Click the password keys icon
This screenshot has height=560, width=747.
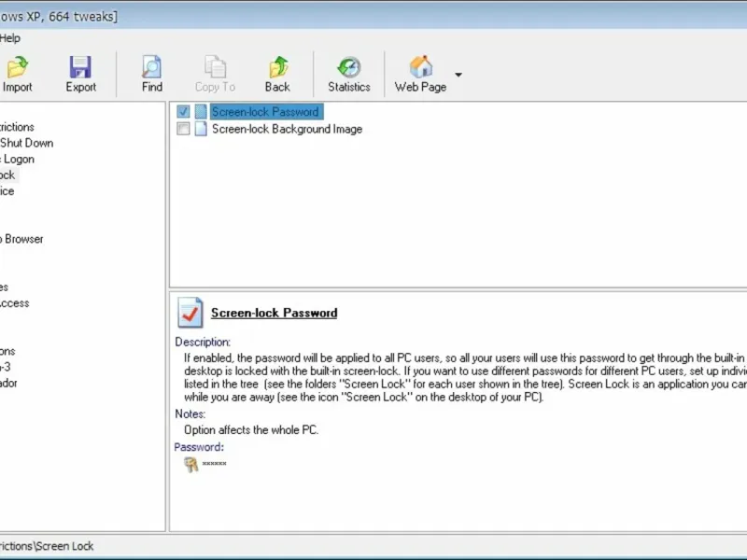pyautogui.click(x=191, y=464)
